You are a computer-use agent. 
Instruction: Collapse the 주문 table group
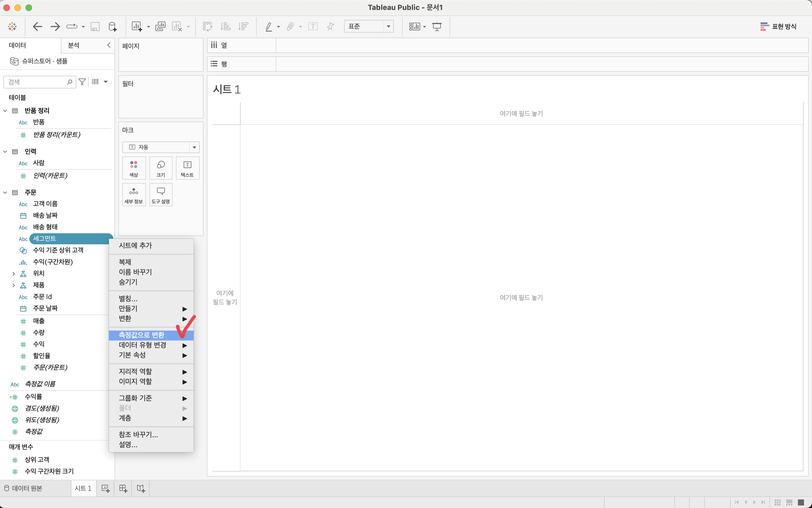pos(5,193)
